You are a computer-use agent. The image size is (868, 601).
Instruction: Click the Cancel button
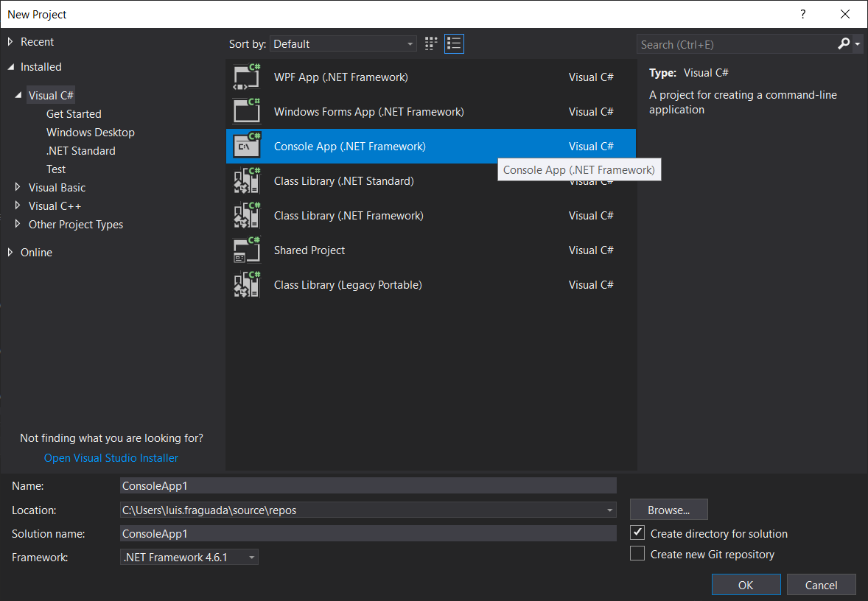[821, 585]
